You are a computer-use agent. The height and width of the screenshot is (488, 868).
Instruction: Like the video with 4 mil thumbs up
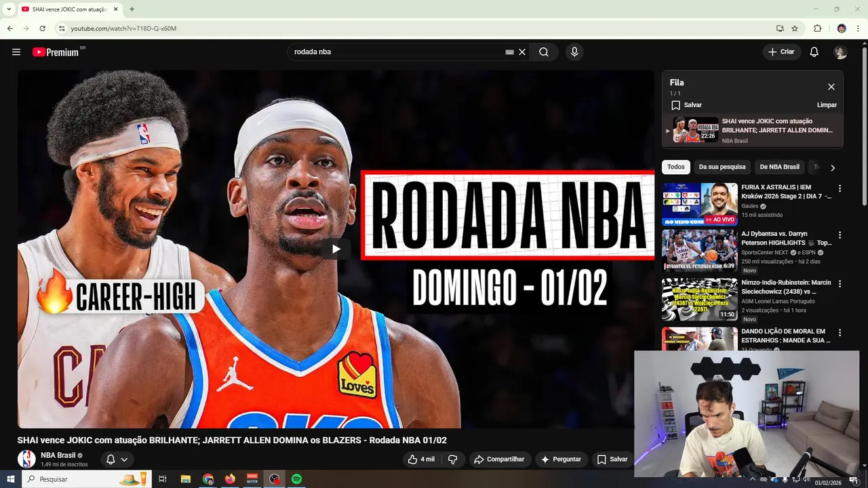pos(420,460)
